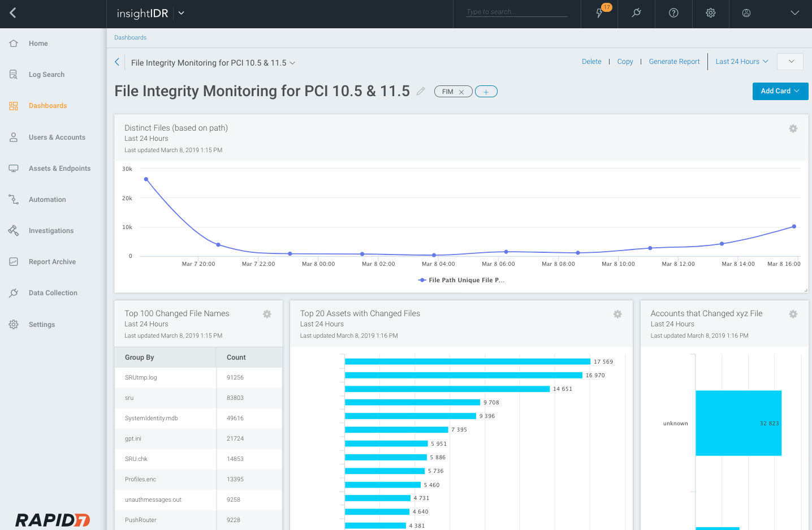Click the Delete dashboard link
Screen dimensions: 812x530
pyautogui.click(x=591, y=62)
